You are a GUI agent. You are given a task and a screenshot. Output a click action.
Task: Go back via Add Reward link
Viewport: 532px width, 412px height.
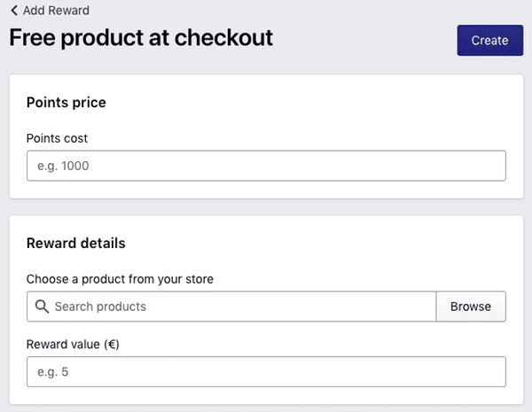click(56, 11)
